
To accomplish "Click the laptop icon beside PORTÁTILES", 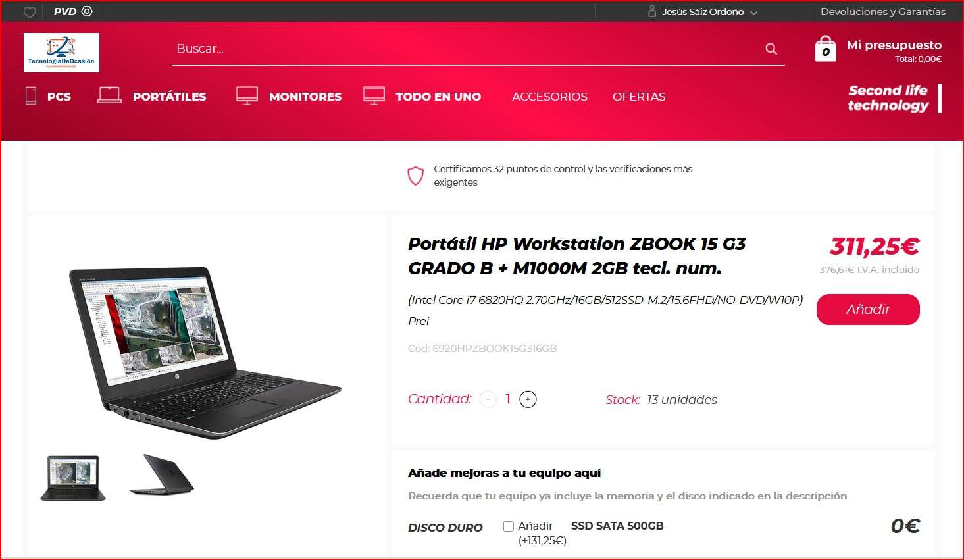I will point(109,95).
